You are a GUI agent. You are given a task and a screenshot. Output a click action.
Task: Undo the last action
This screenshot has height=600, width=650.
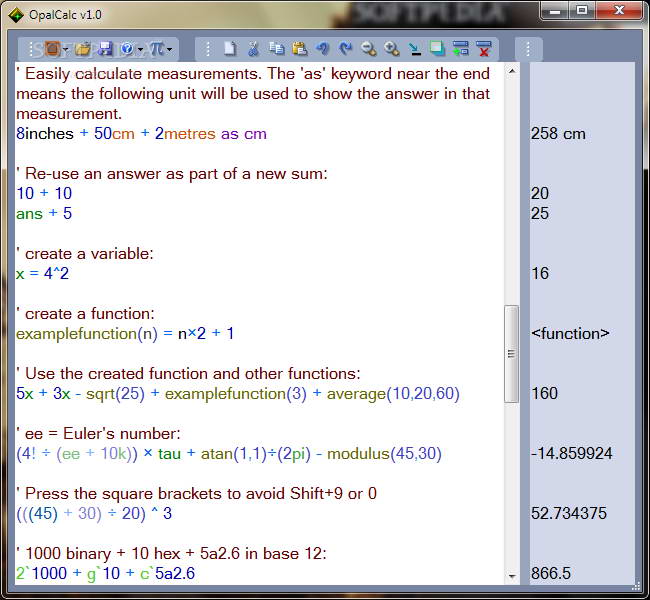322,49
